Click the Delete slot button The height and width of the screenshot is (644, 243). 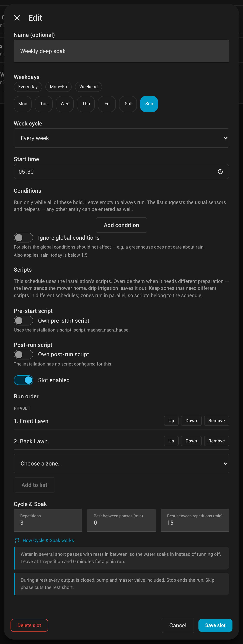point(29,625)
